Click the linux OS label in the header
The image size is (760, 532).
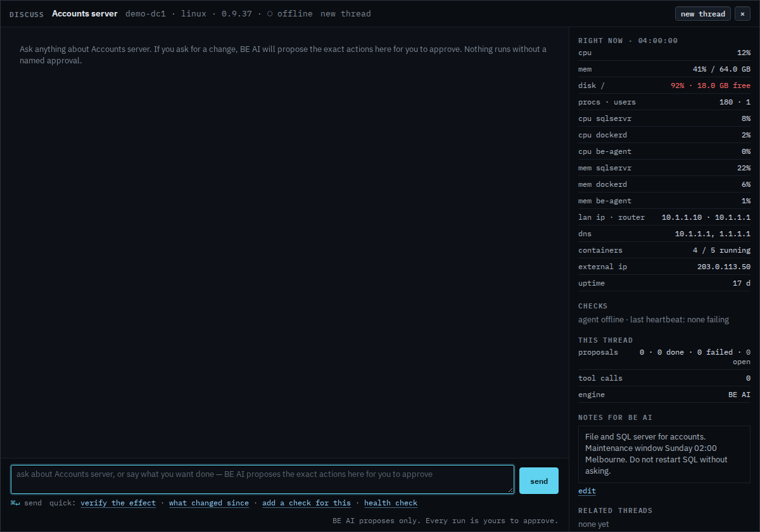click(x=194, y=13)
